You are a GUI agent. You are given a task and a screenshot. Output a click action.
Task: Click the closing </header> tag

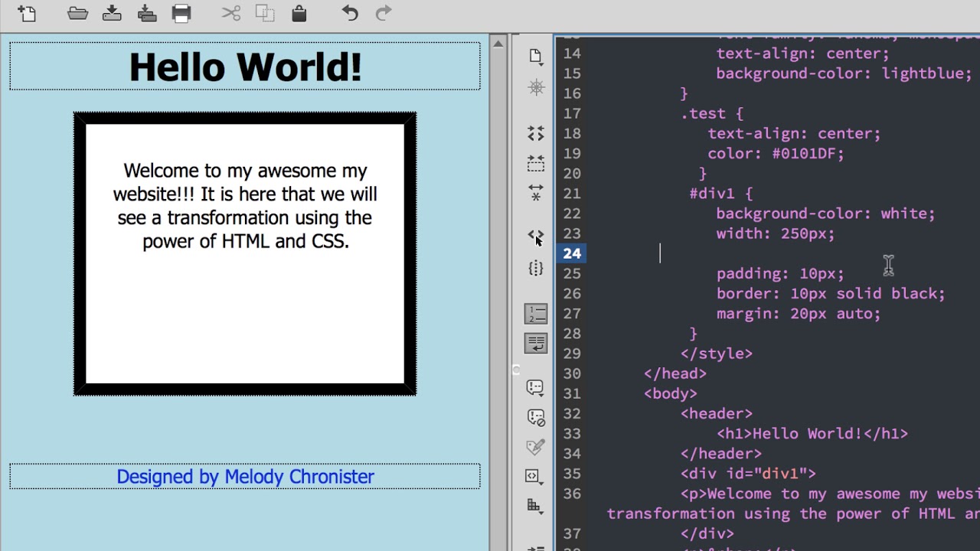[x=721, y=454]
